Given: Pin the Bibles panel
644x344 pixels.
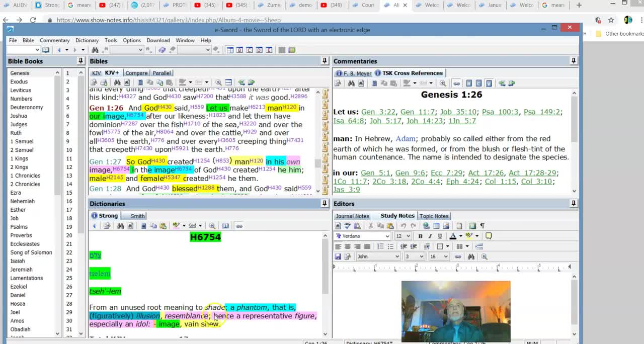Looking at the screenshot, I should [325, 61].
